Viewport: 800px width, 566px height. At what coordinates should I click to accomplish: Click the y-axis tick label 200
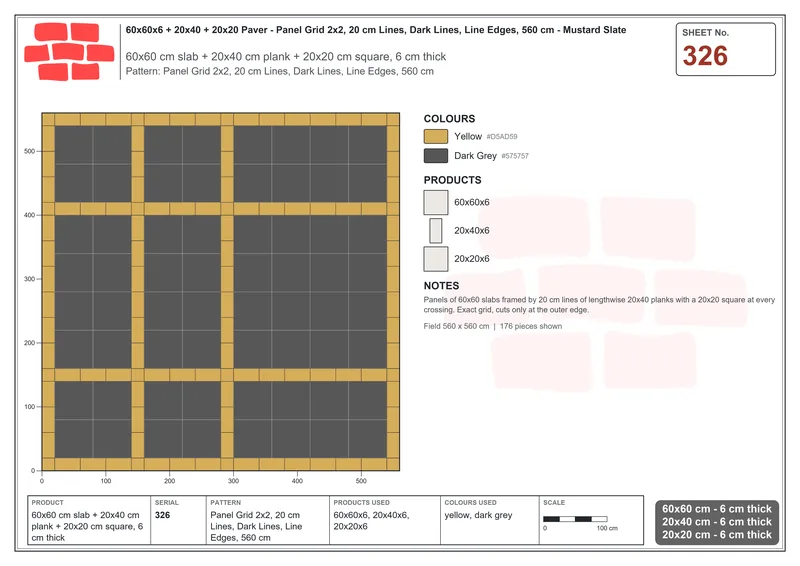(29, 343)
